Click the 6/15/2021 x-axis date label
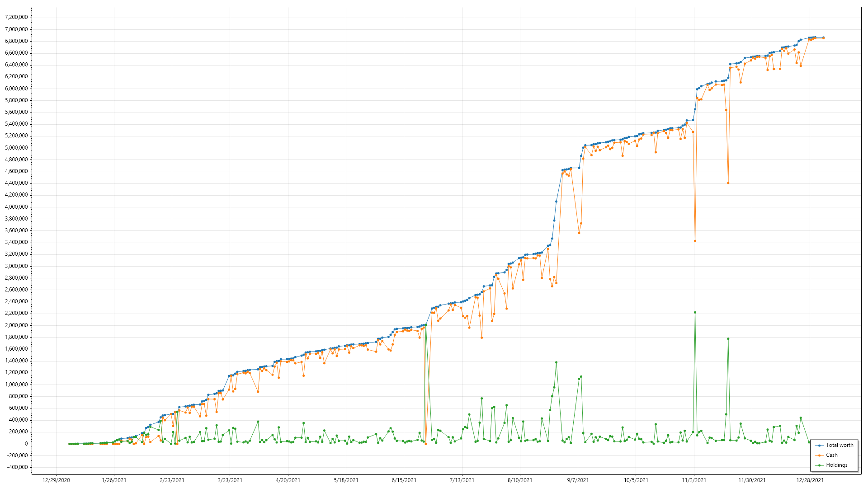This screenshot has width=868, height=488. pyautogui.click(x=404, y=480)
